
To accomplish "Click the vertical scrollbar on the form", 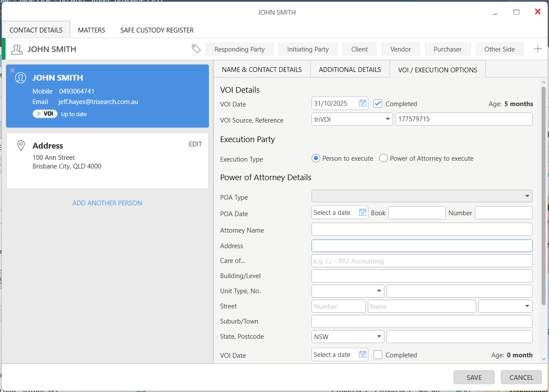I will 543,195.
